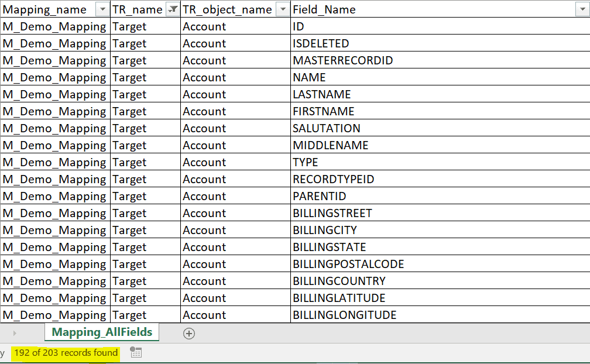Image resolution: width=590 pixels, height=364 pixels.
Task: Select M_Demo_Mapping cell in the ID row
Action: coord(55,26)
